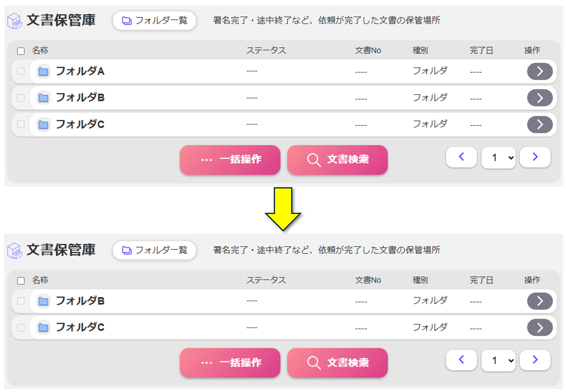Click the フォルダB name in the top panel
566x392 pixels.
tap(80, 98)
